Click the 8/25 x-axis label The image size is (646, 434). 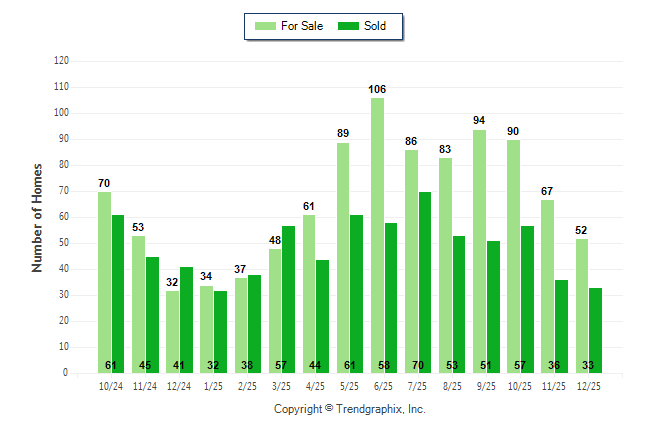(x=452, y=385)
